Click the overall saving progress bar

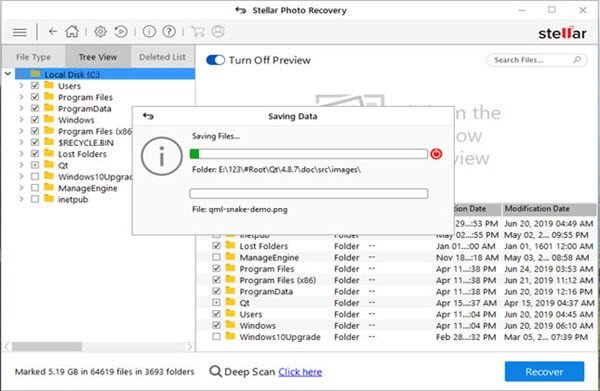coord(308,154)
